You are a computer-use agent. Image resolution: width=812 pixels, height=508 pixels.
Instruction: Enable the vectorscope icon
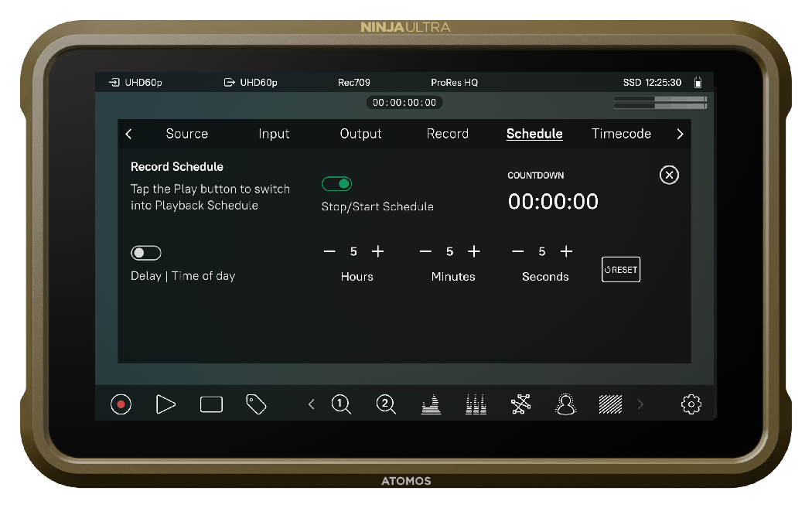point(521,404)
